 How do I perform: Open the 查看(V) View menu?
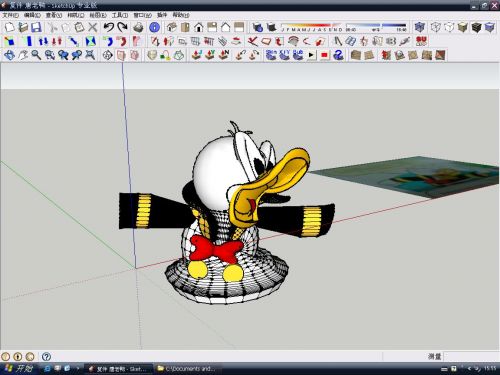point(54,15)
